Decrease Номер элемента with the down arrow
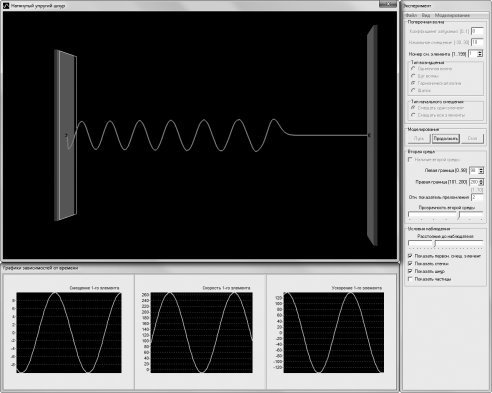The width and height of the screenshot is (492, 393). point(480,55)
